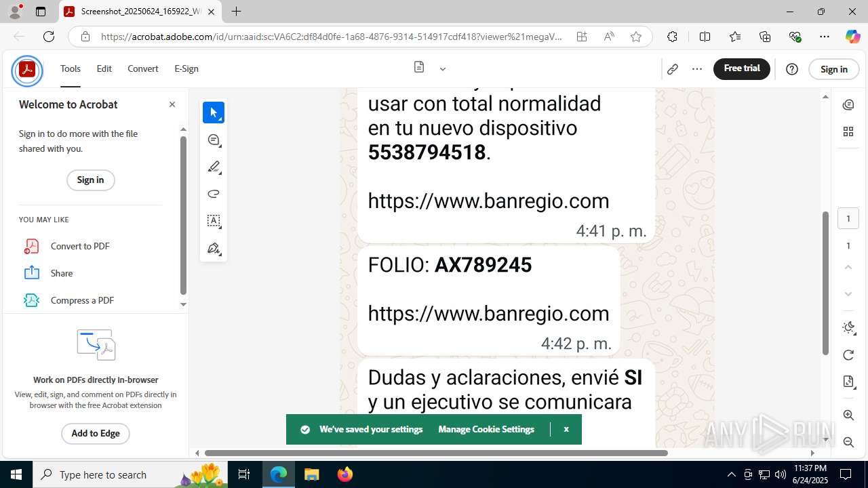The width and height of the screenshot is (868, 488).
Task: Open Edge Copilot sidebar
Action: click(x=852, y=37)
